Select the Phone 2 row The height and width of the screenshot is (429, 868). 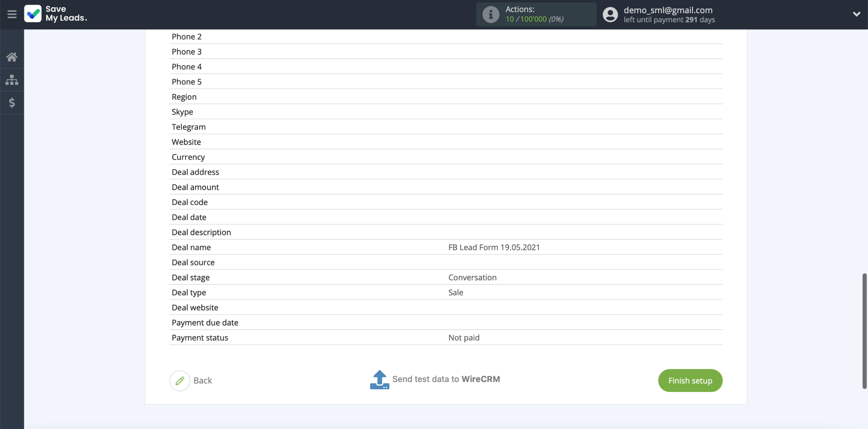(x=446, y=37)
